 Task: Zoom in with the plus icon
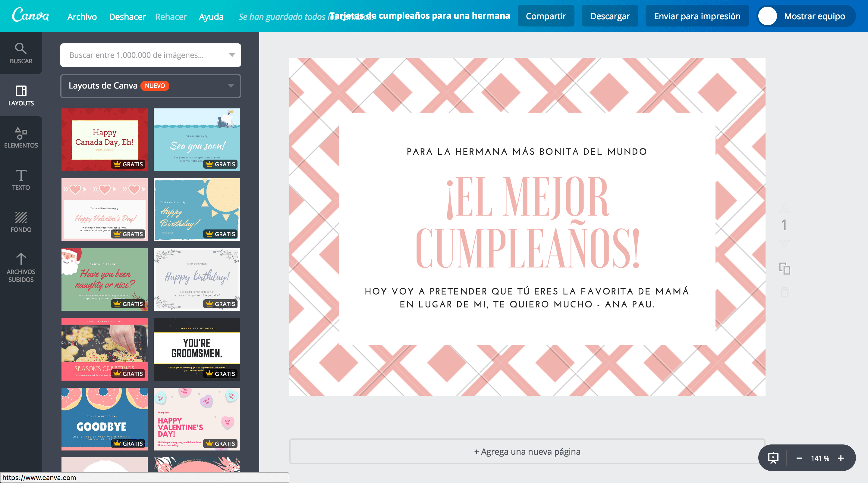coord(841,458)
